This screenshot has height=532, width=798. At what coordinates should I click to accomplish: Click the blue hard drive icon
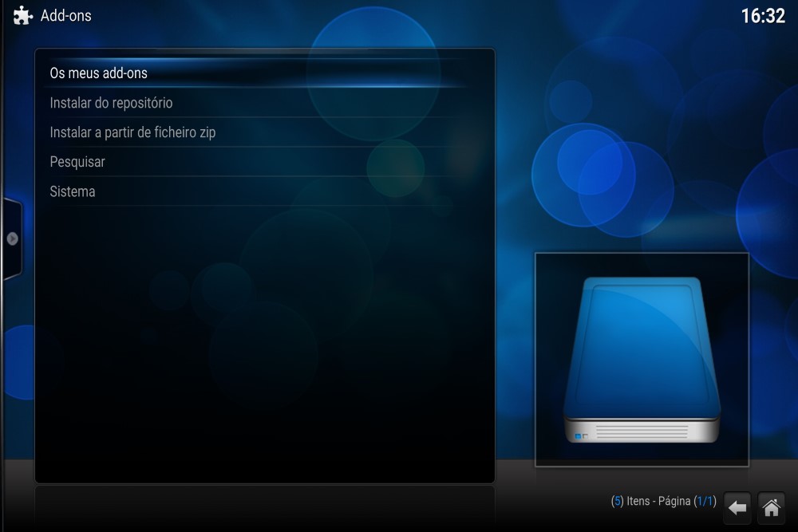[642, 351]
